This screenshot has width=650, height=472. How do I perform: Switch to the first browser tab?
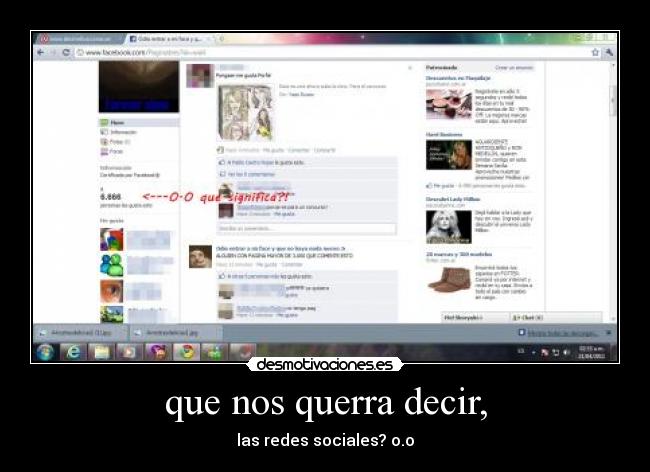coord(79,39)
